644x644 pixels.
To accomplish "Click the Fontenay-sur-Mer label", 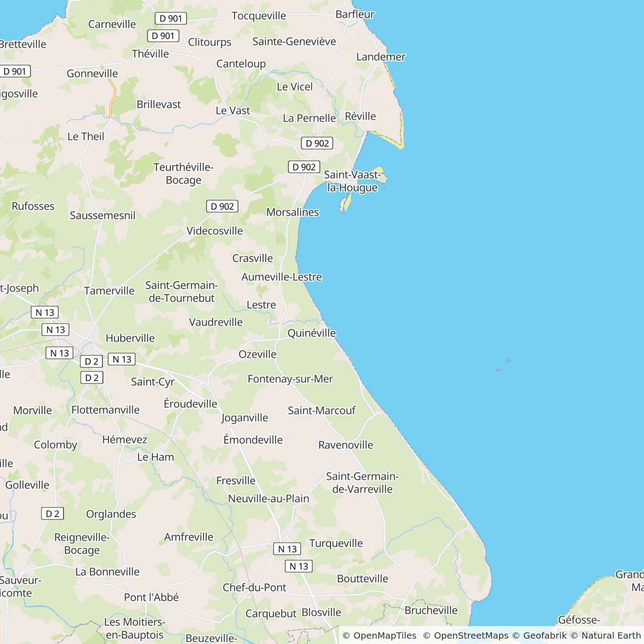I will [x=290, y=379].
